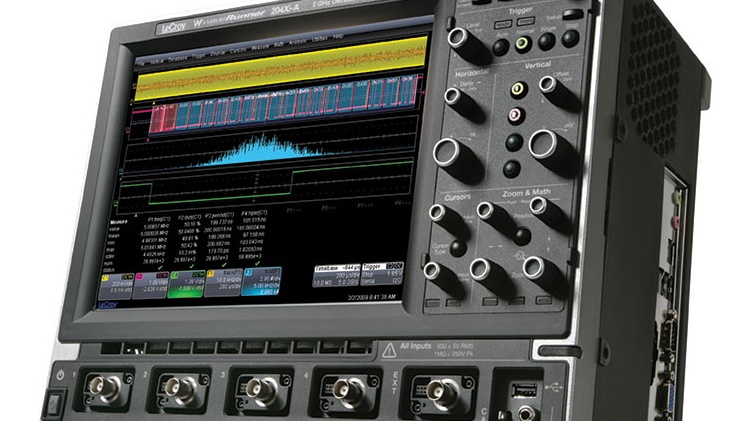Push the front panel power button
This screenshot has width=749, height=421.
point(54,404)
